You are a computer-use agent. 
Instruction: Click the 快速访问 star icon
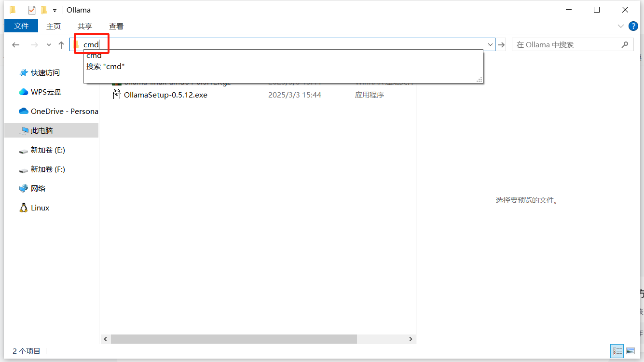[x=24, y=73]
